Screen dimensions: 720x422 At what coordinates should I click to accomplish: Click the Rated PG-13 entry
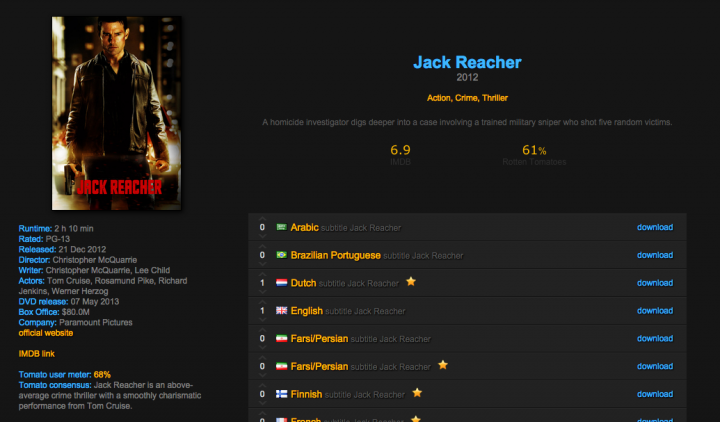tap(44, 239)
